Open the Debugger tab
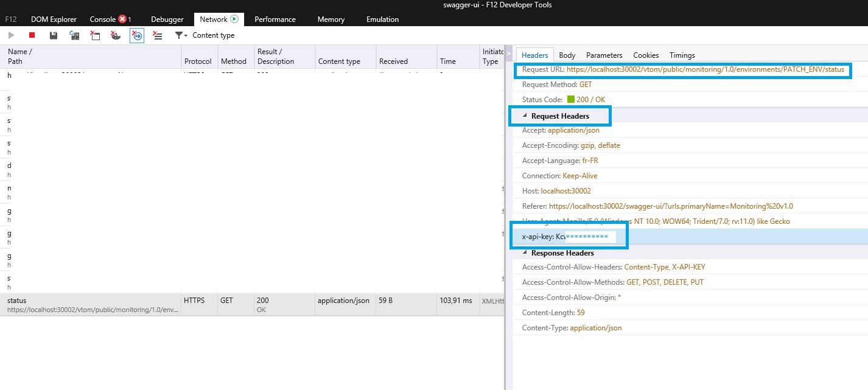Image resolution: width=868 pixels, height=390 pixels. (167, 19)
